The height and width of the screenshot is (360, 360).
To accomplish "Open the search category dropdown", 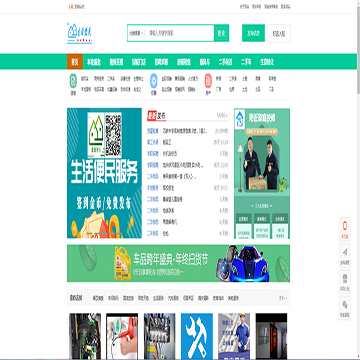I will (136, 33).
